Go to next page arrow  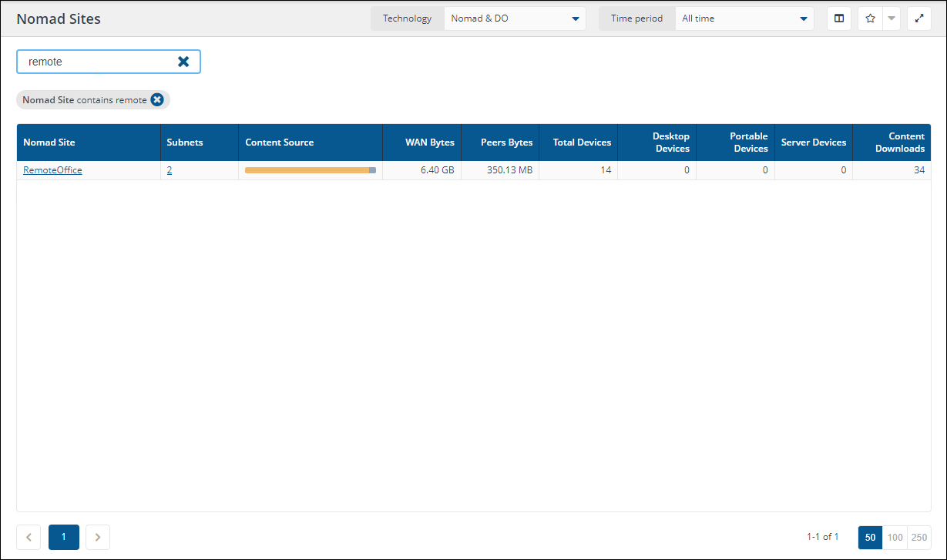click(98, 537)
